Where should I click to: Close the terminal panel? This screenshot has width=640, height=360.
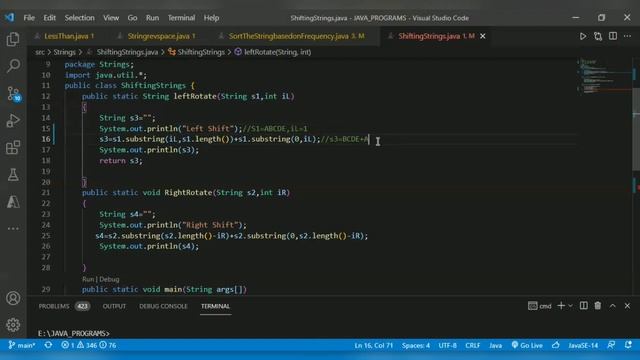pyautogui.click(x=627, y=306)
